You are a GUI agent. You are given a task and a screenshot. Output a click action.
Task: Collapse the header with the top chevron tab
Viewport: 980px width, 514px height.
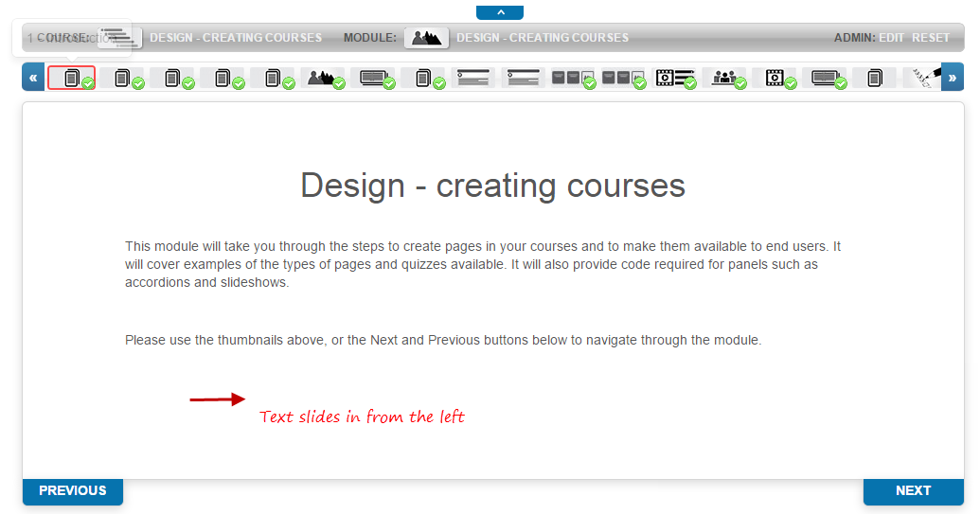[500, 12]
